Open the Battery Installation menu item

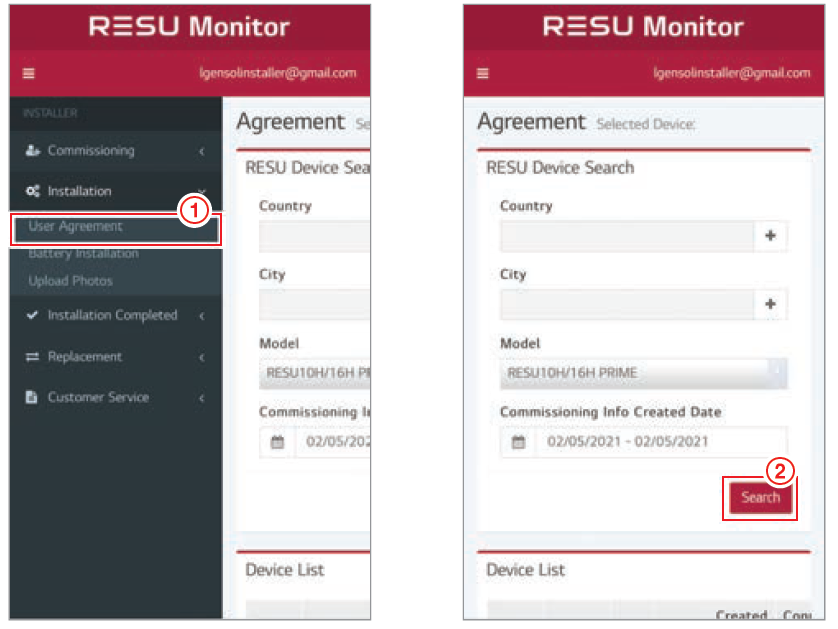tap(84, 254)
